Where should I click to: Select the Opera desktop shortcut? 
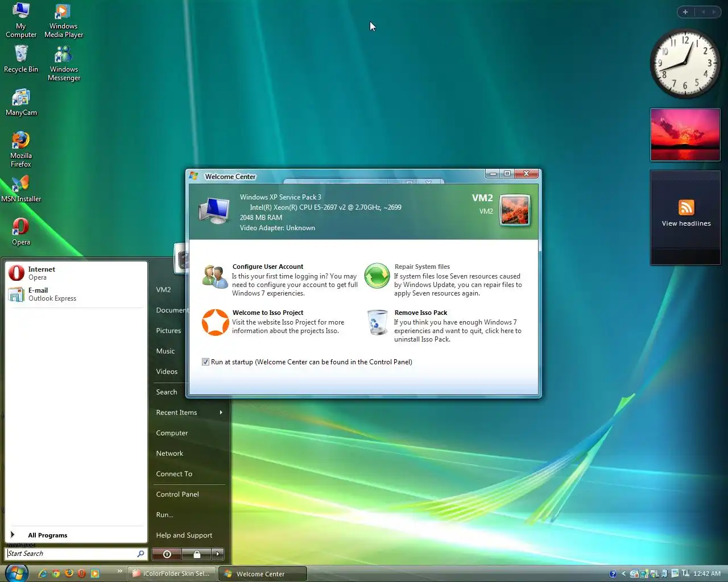[x=21, y=232]
